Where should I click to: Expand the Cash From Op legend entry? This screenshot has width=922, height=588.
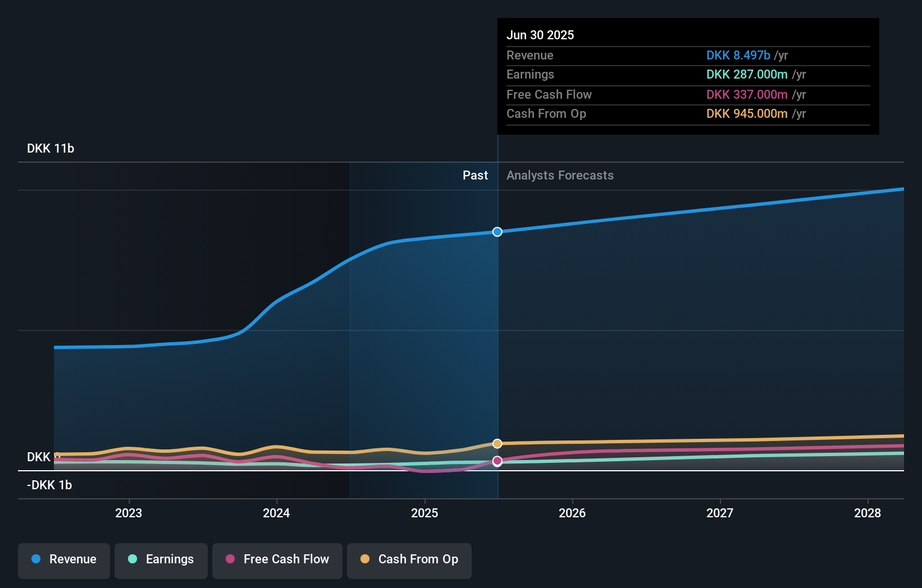[409, 559]
